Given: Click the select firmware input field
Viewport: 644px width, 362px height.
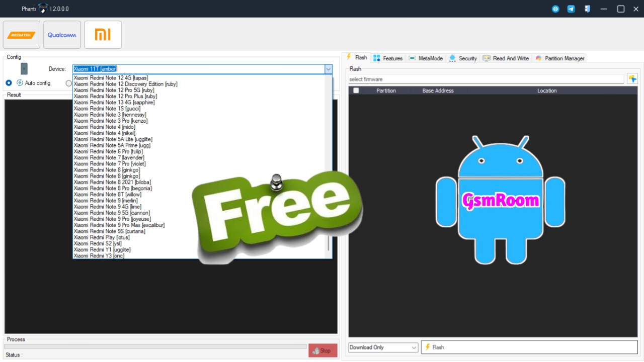Looking at the screenshot, I should (486, 79).
